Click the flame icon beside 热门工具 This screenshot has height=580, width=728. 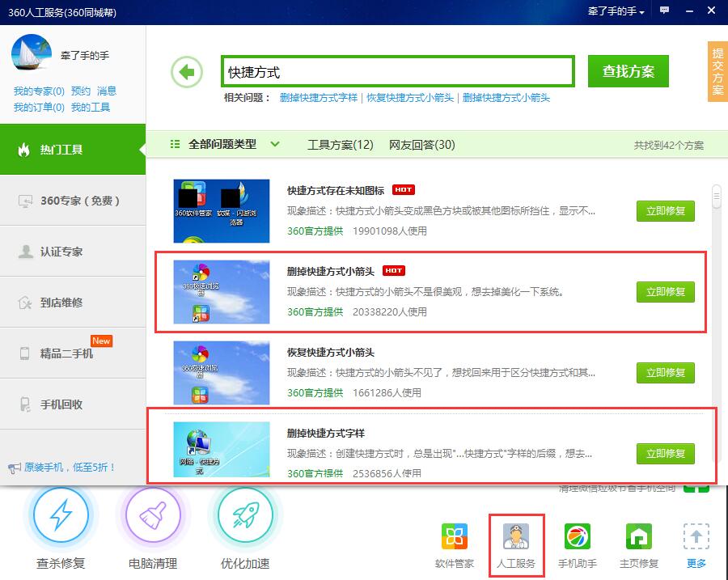click(x=23, y=150)
